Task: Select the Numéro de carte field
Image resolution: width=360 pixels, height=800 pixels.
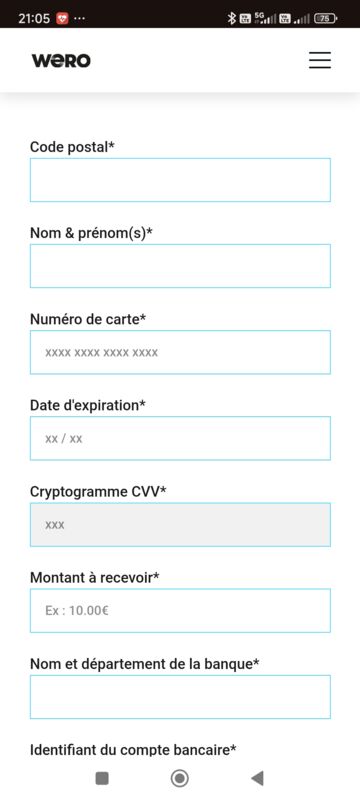Action: 180,352
